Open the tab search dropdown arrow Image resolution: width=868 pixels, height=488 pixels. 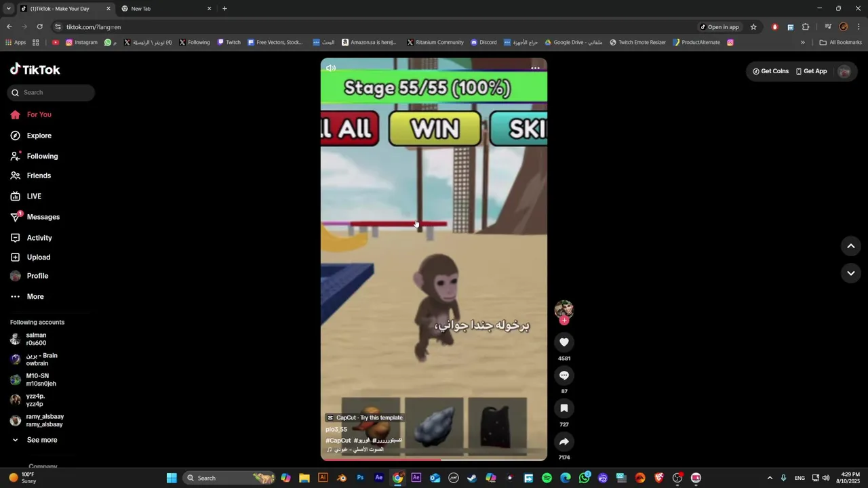coord(8,9)
